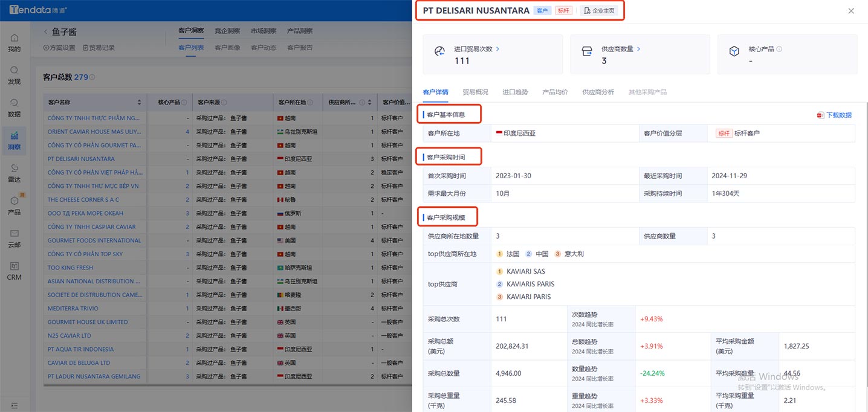Image resolution: width=868 pixels, height=412 pixels.
Task: Select the 洞察 insight sidebar icon
Action: (x=14, y=140)
